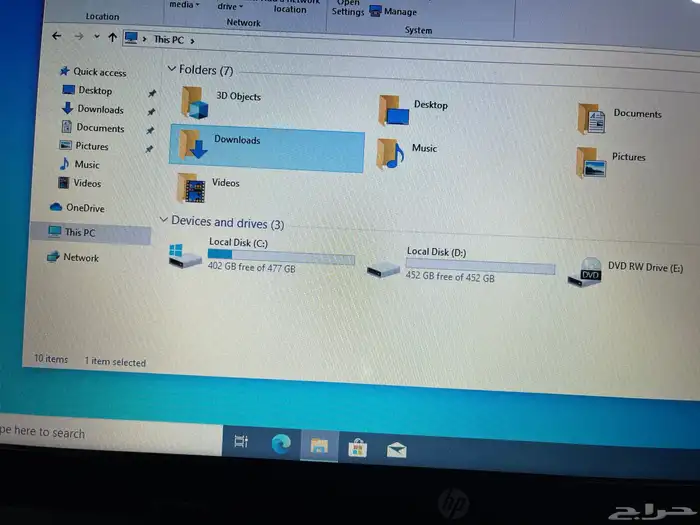The width and height of the screenshot is (700, 525).
Task: Select Videos in the navigation pane
Action: (87, 183)
